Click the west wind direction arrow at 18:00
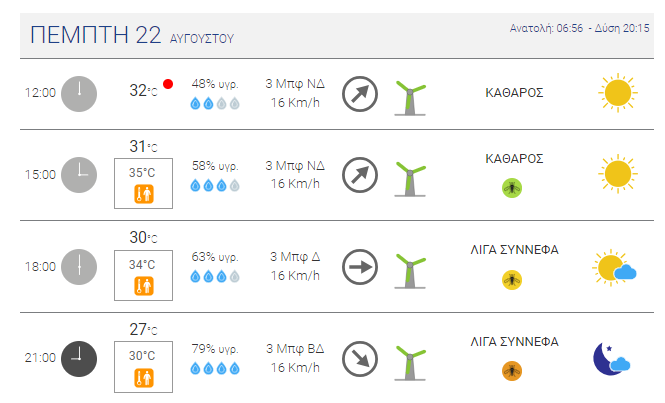 point(360,267)
